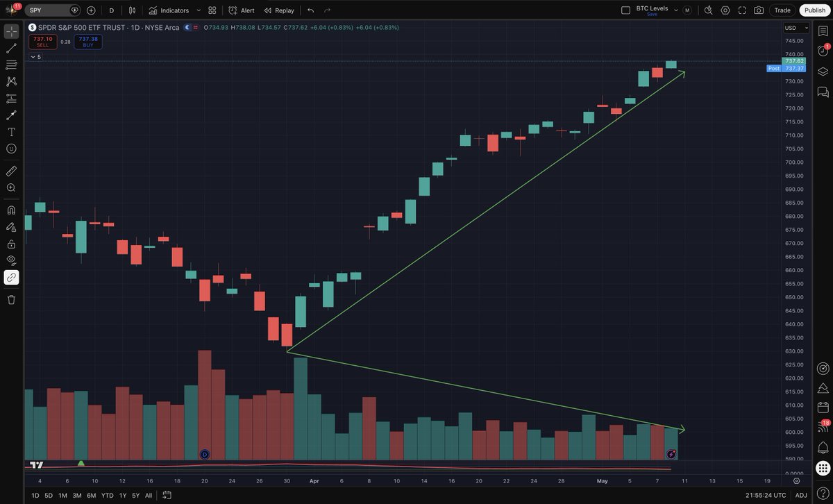
Task: Select the 5D time range
Action: click(x=49, y=496)
